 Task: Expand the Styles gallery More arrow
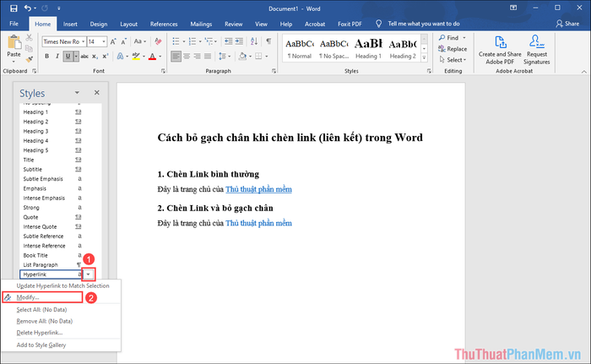click(424, 57)
